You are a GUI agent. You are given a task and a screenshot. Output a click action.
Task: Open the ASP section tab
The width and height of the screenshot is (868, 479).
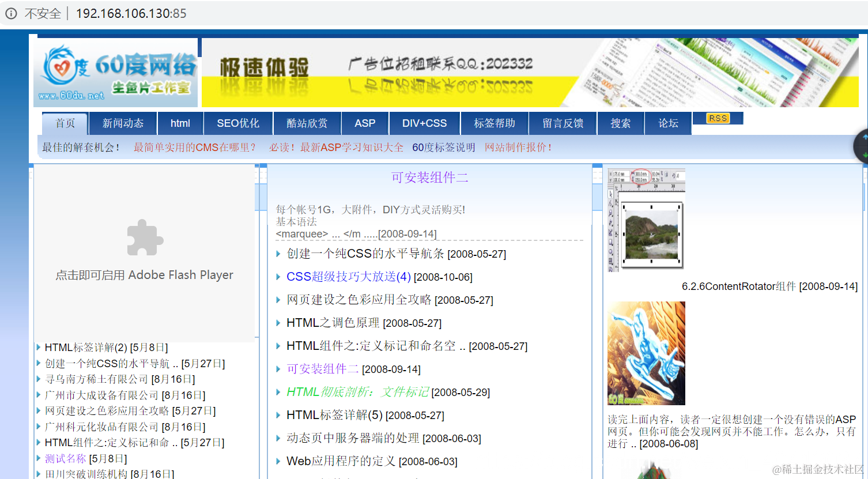coord(365,123)
